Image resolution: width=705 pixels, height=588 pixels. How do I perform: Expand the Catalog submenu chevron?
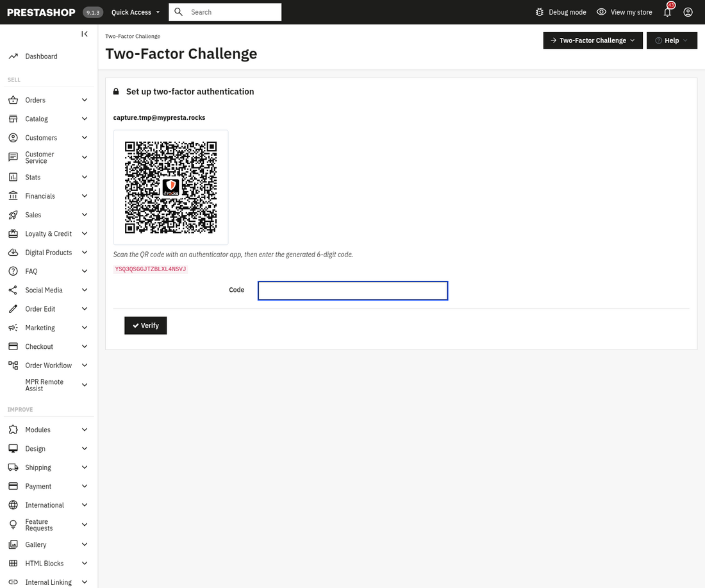click(85, 119)
